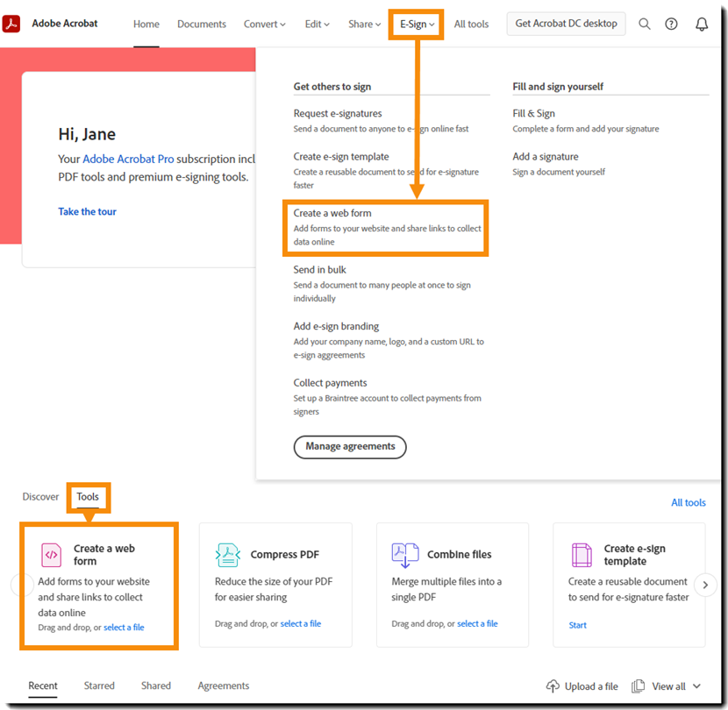Click Start on Create e-sign template card

pos(577,626)
